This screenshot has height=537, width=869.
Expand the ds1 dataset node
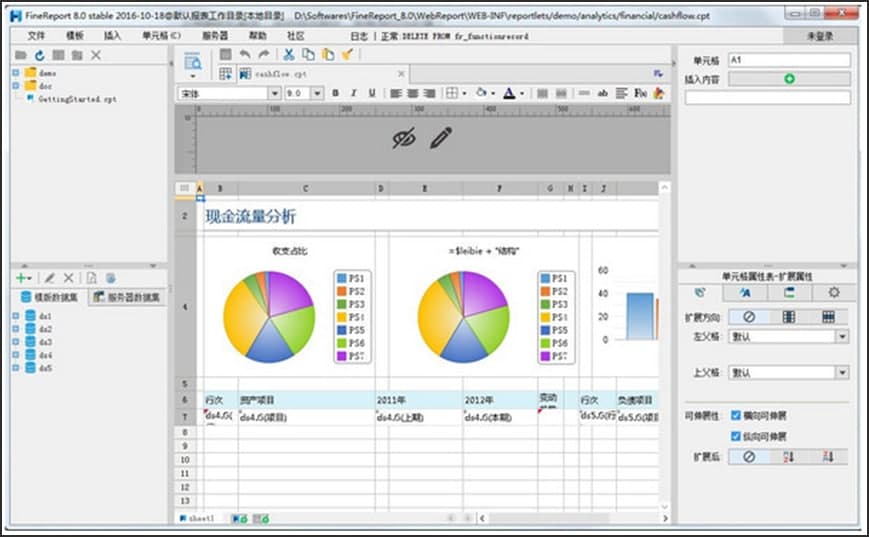click(x=16, y=316)
